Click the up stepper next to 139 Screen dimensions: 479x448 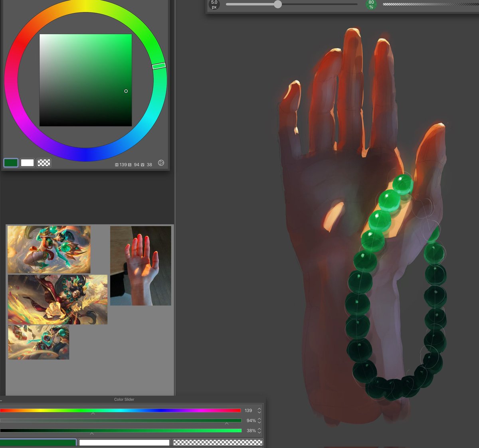pos(259,408)
